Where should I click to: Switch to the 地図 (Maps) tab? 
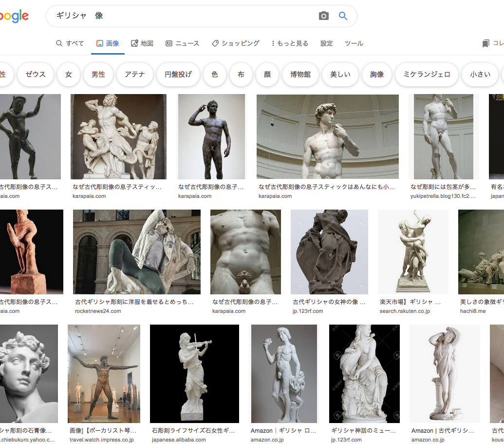coord(142,43)
